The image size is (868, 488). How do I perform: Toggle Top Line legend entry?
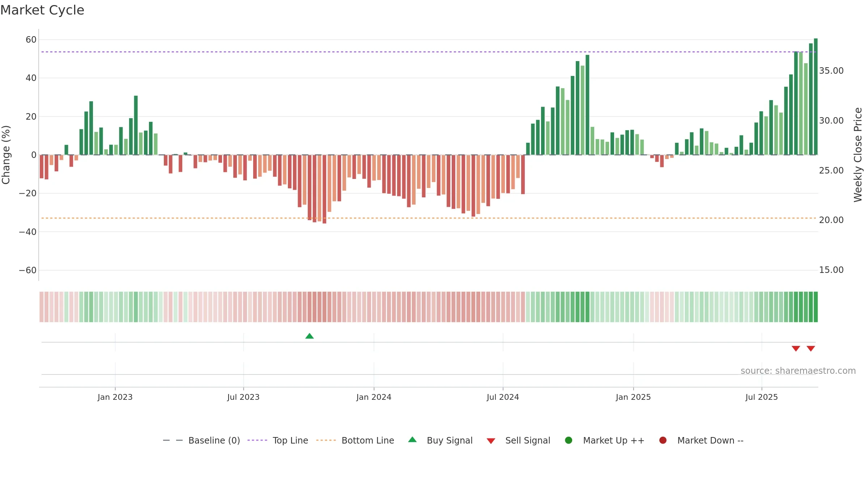(x=278, y=441)
